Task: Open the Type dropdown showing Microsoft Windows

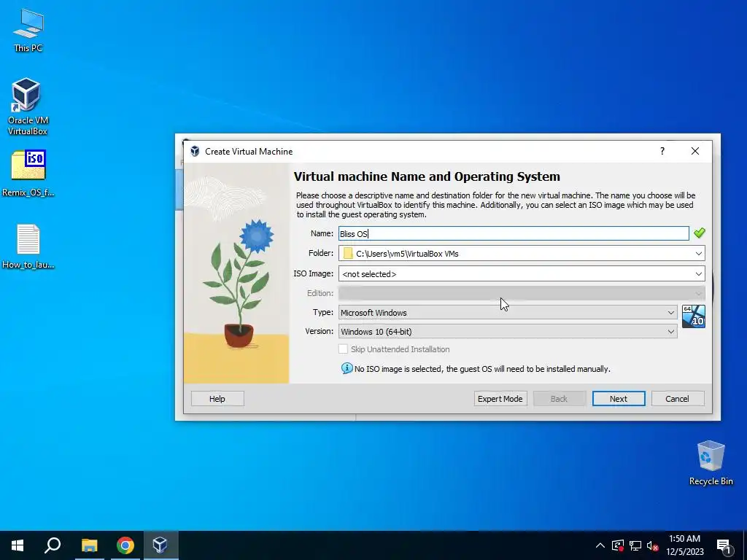Action: [508, 312]
